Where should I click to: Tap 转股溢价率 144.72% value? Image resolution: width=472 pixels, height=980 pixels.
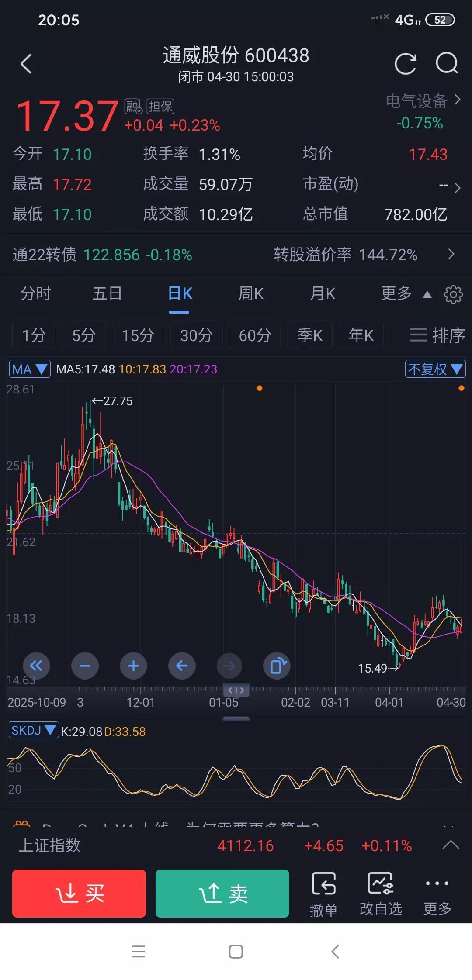388,255
